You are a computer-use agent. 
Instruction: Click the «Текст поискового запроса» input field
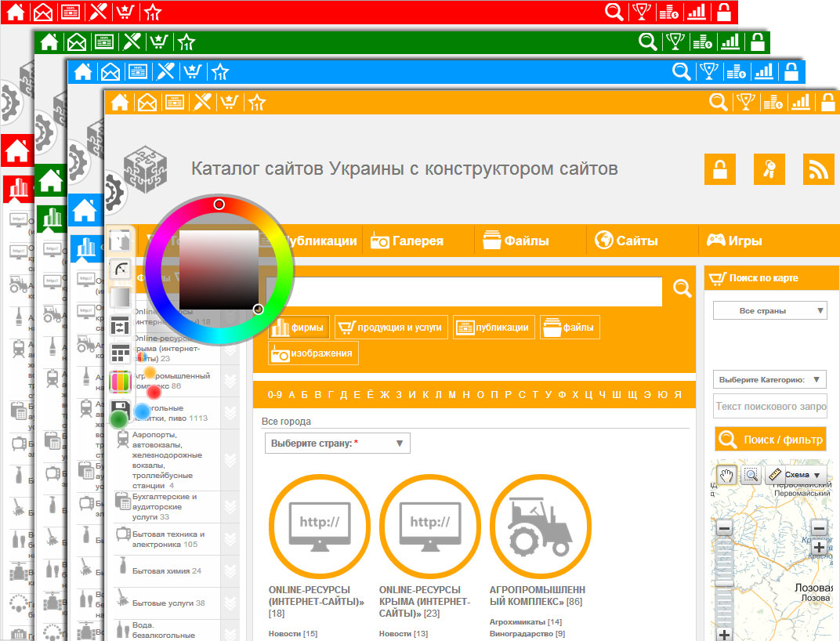coord(769,407)
